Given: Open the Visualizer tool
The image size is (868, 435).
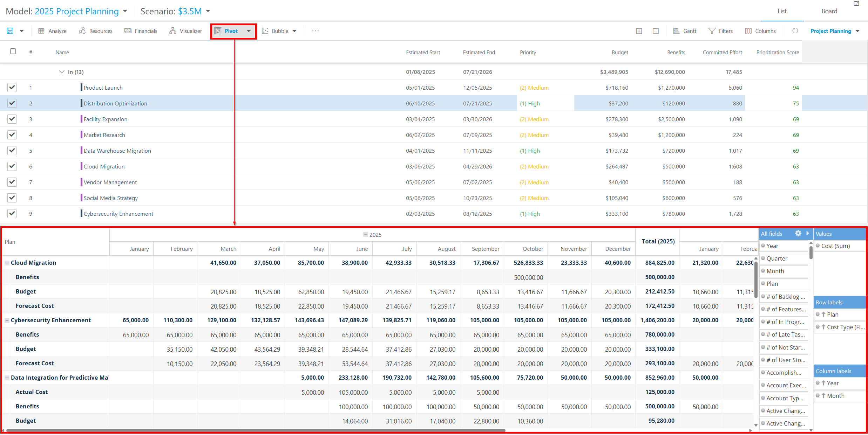Looking at the screenshot, I should (186, 31).
